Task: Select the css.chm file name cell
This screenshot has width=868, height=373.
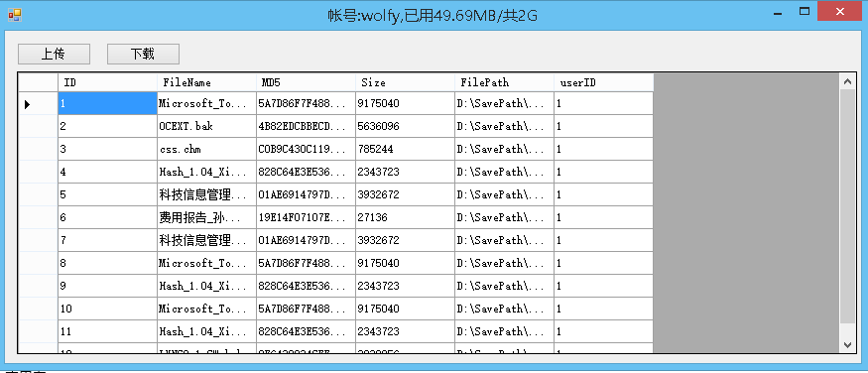Action: [206, 149]
